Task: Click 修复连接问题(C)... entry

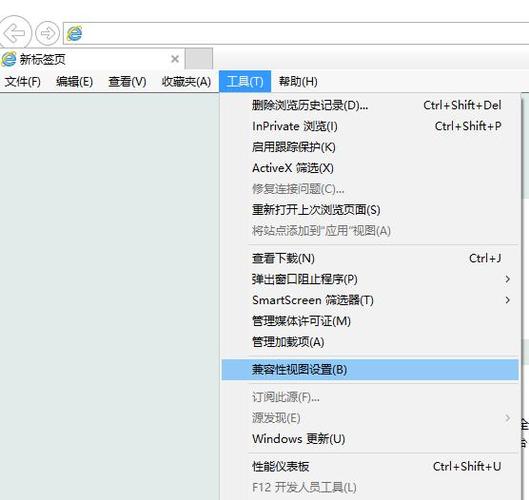Action: point(370,189)
